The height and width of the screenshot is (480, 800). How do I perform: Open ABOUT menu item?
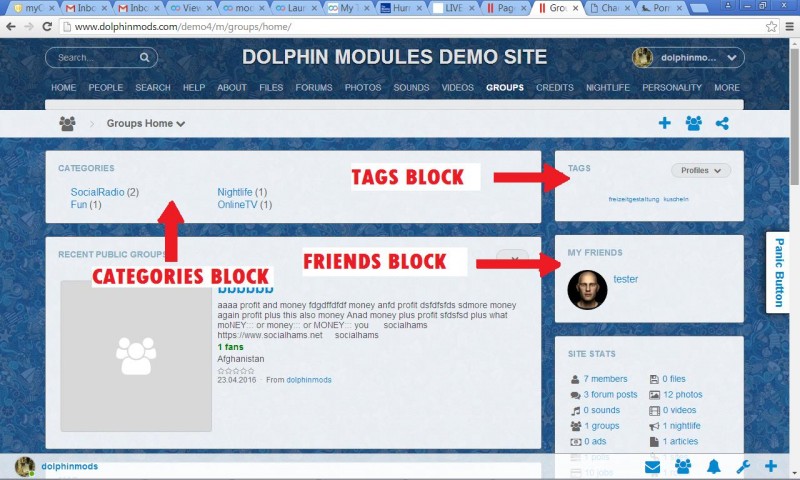pyautogui.click(x=232, y=88)
